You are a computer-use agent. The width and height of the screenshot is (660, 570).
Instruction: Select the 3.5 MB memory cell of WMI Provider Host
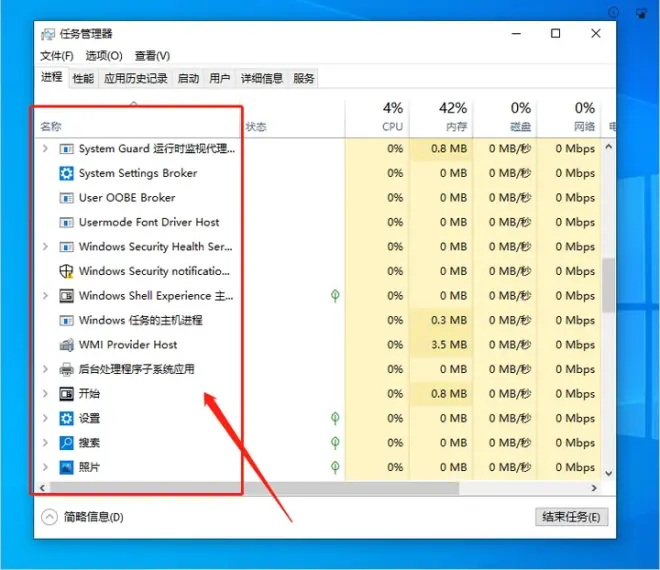441,345
